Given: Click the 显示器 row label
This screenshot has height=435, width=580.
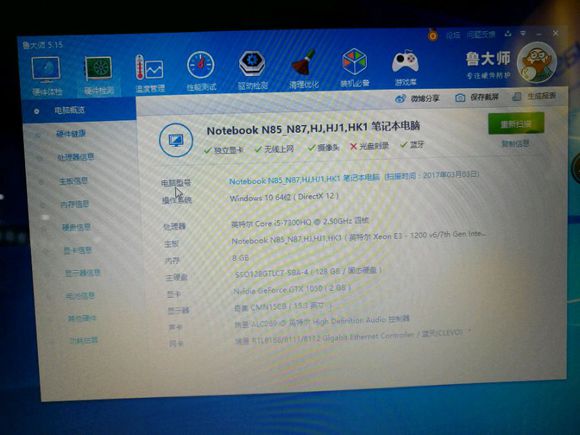Looking at the screenshot, I should [179, 310].
